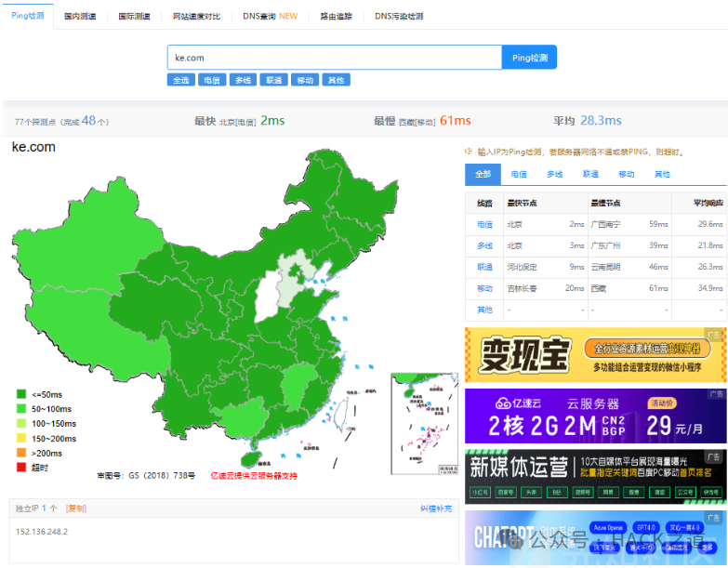Click IP address 152.136.248.2

pyautogui.click(x=42, y=532)
